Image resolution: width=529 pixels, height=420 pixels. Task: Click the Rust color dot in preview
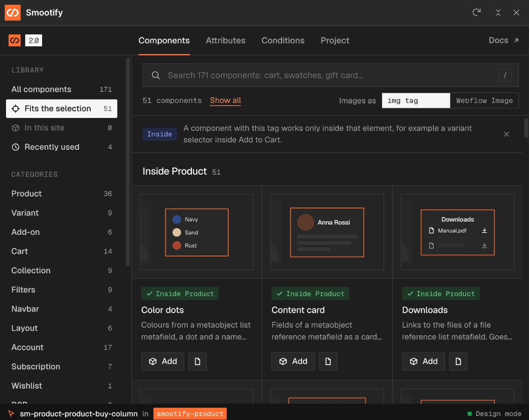[x=176, y=245]
